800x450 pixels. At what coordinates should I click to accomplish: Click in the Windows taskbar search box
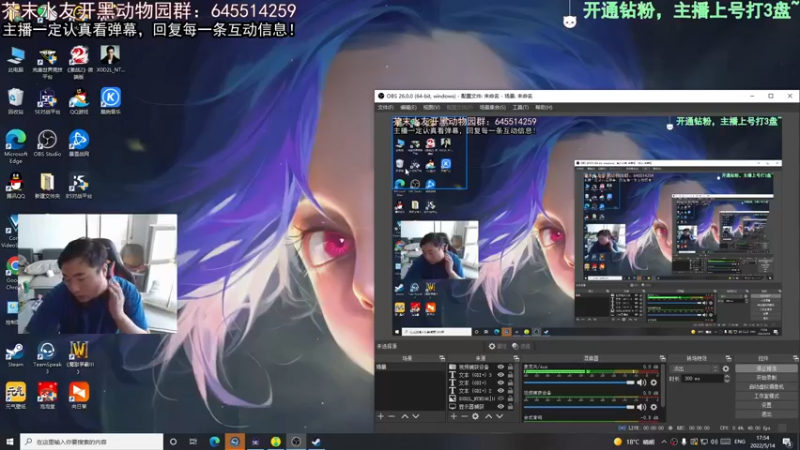[92, 441]
